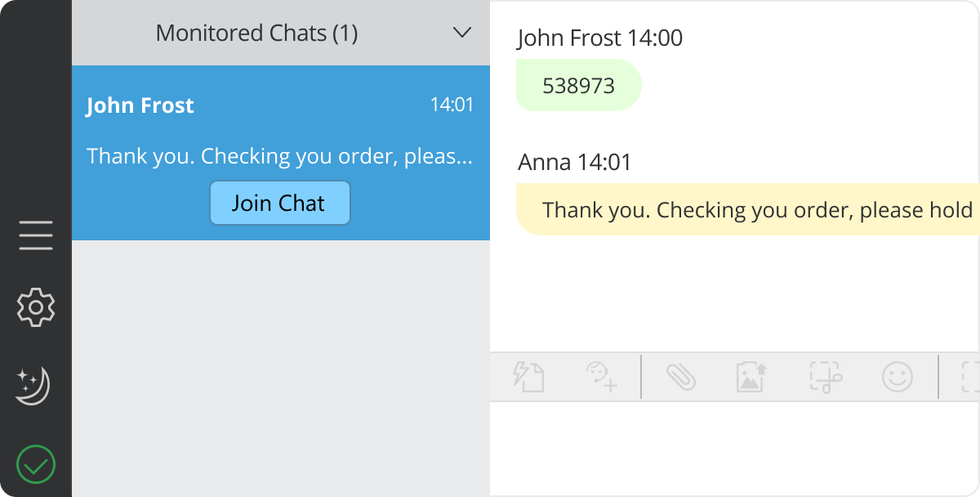
Task: Open the hamburger menu in the sidebar
Action: [x=36, y=235]
